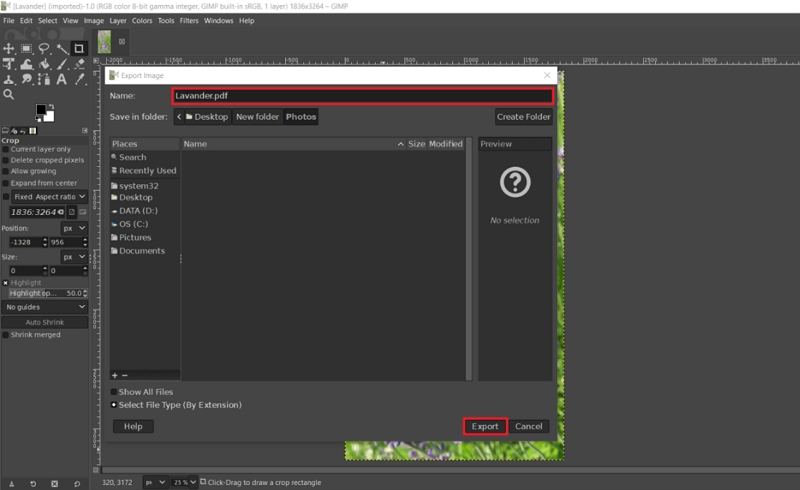Open the Colors menu
800x490 pixels.
[x=142, y=21]
